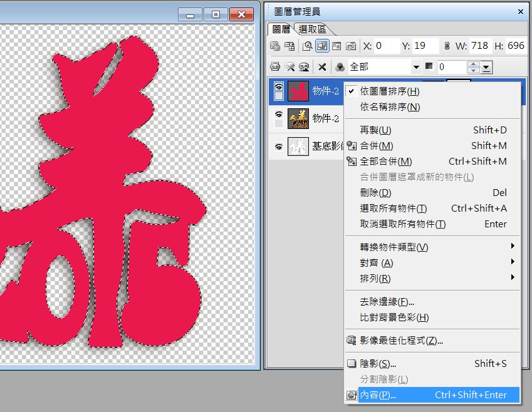Open the transparency value slider dropdown arrow
Screen dimensions: 532x412
click(486, 67)
